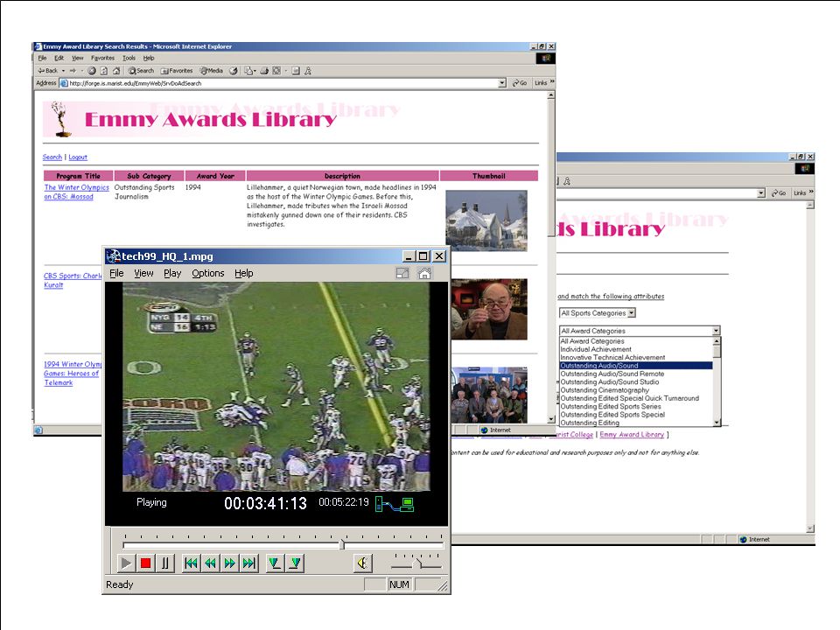The width and height of the screenshot is (840, 630).
Task: Click the home icon in the player menu bar
Action: tap(424, 273)
